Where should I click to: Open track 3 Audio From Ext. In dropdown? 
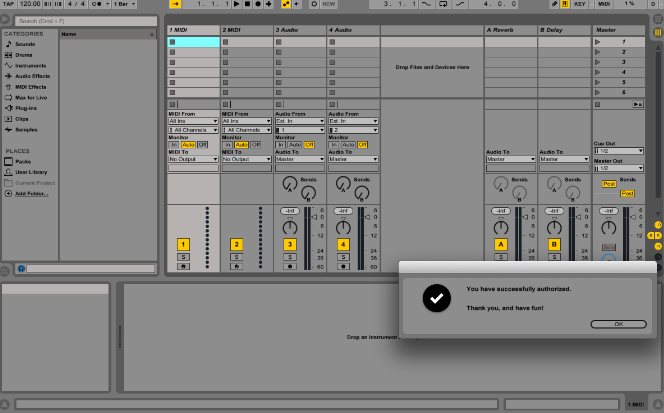point(300,121)
